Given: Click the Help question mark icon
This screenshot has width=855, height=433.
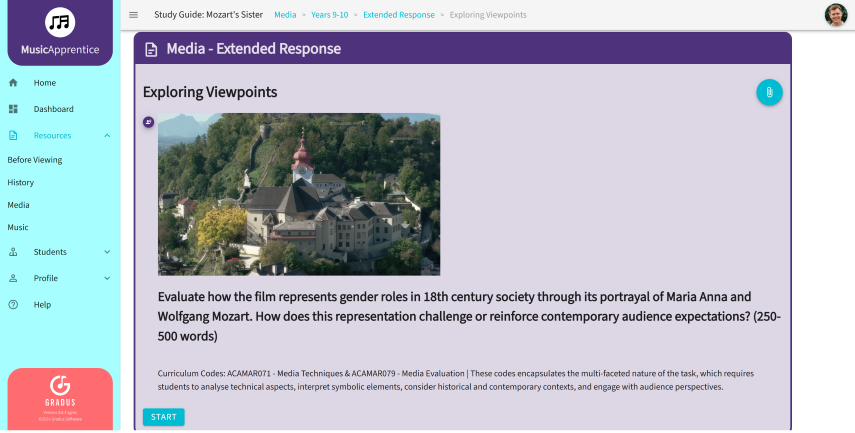Looking at the screenshot, I should (13, 305).
